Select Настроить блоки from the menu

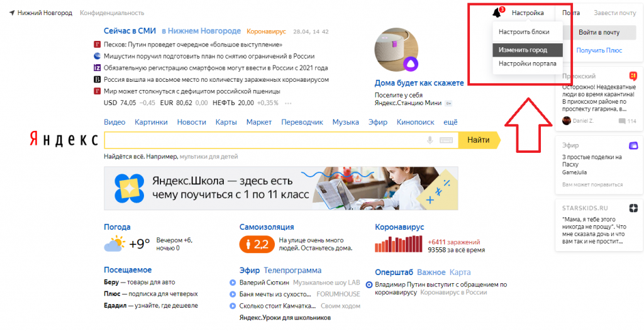[524, 31]
